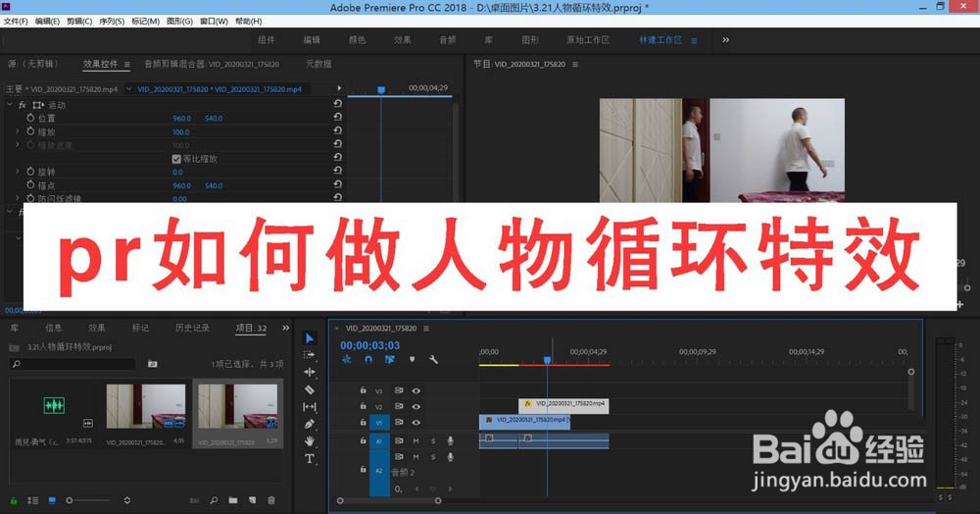This screenshot has width=980, height=514.
Task: Select the Type tool
Action: 310,458
